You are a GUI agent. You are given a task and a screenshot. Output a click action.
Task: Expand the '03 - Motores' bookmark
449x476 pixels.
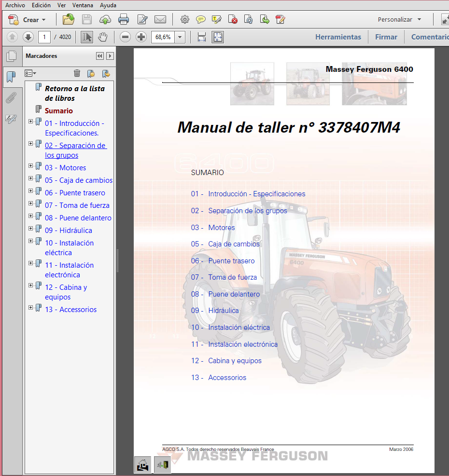pos(31,166)
